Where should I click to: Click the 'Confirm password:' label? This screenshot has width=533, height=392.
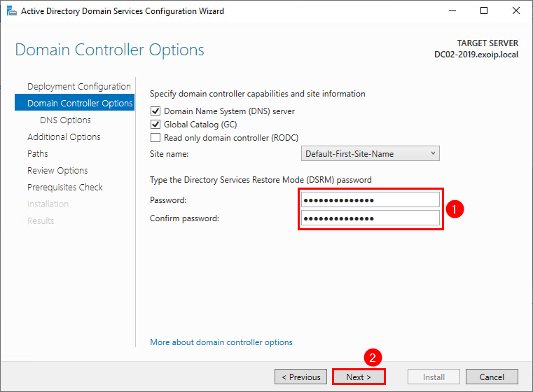[185, 218]
